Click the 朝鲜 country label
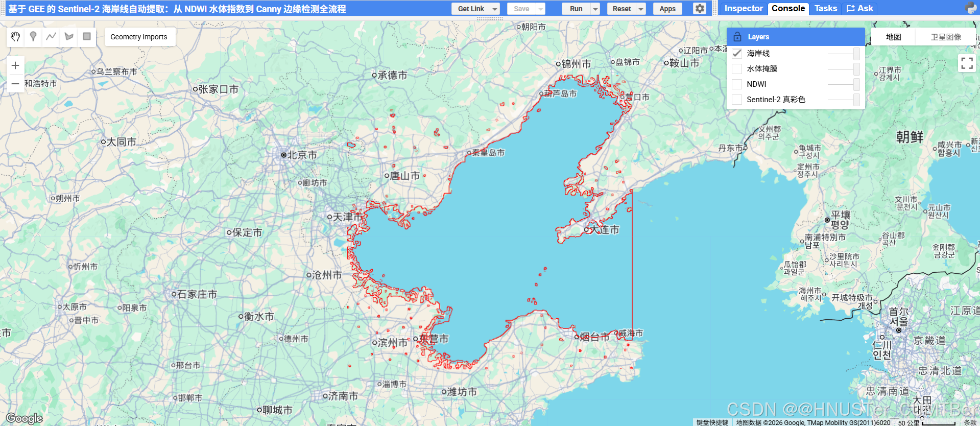The width and height of the screenshot is (980, 426). point(910,137)
